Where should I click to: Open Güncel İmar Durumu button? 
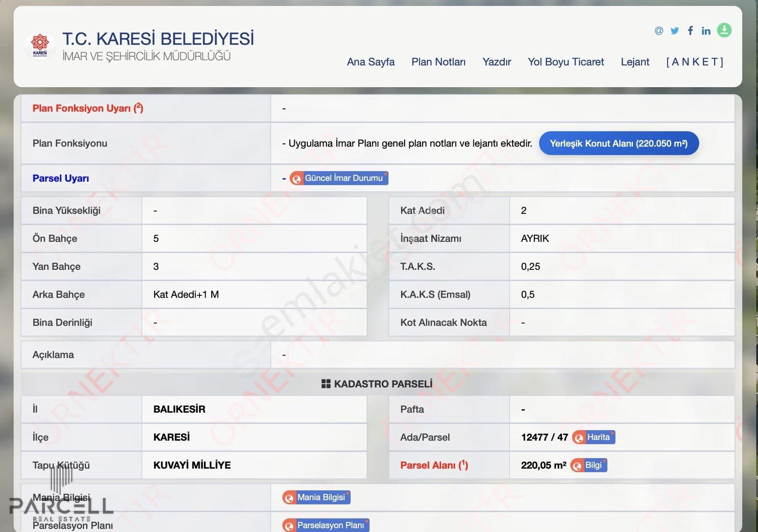point(339,178)
